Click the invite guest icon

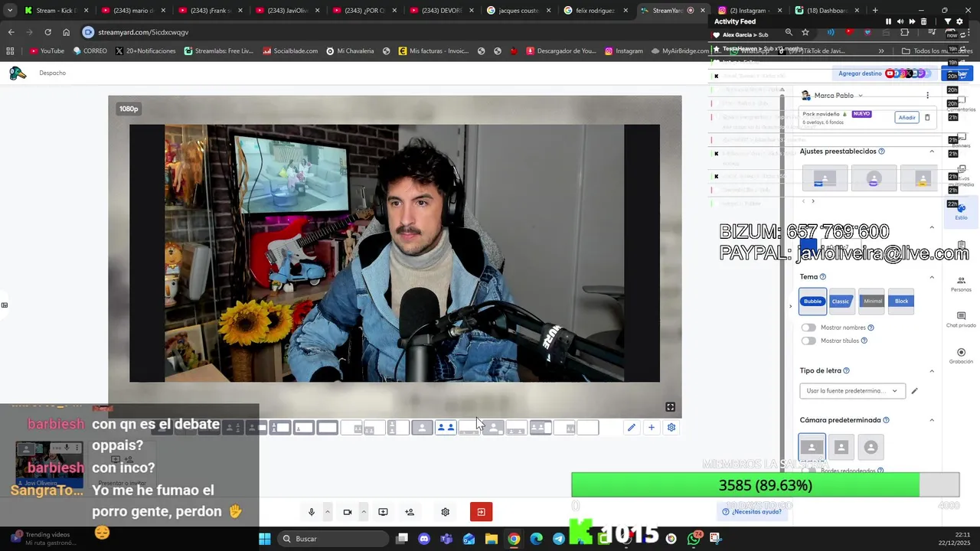click(410, 512)
